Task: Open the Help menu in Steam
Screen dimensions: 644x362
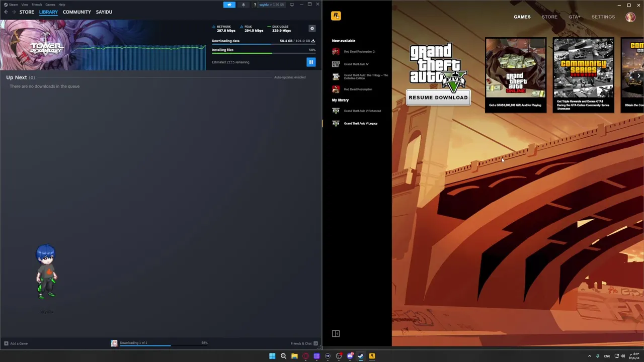Action: 62,5
